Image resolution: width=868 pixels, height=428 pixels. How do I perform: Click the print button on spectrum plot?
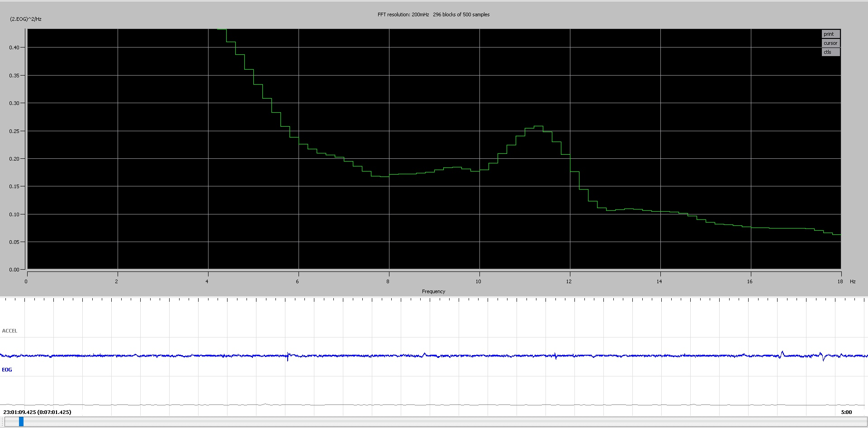pos(830,34)
